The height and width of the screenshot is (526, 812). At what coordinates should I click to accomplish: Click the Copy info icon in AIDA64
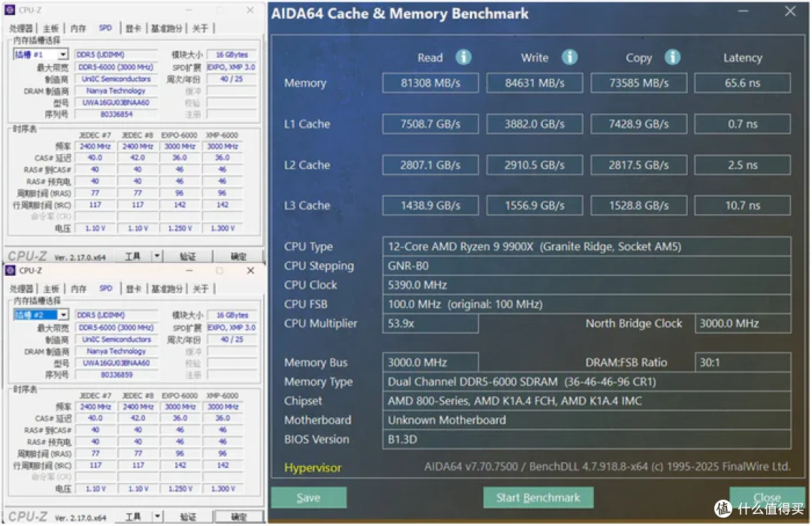point(672,57)
